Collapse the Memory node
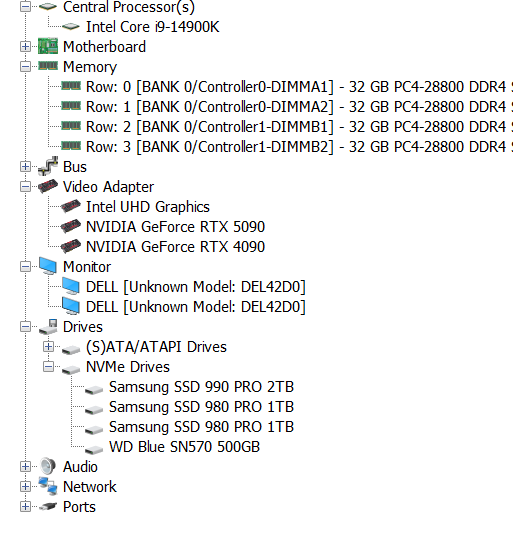513x536 pixels. click(x=25, y=67)
